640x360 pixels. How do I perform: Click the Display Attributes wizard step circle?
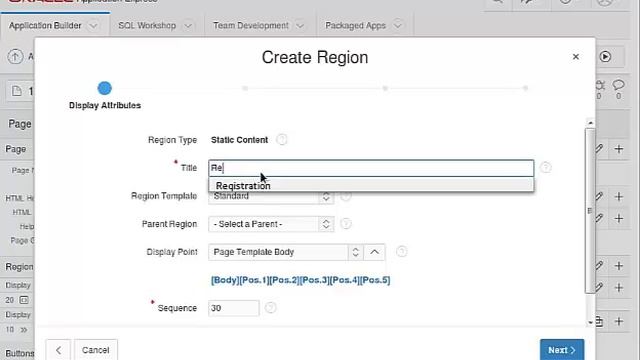point(104,88)
